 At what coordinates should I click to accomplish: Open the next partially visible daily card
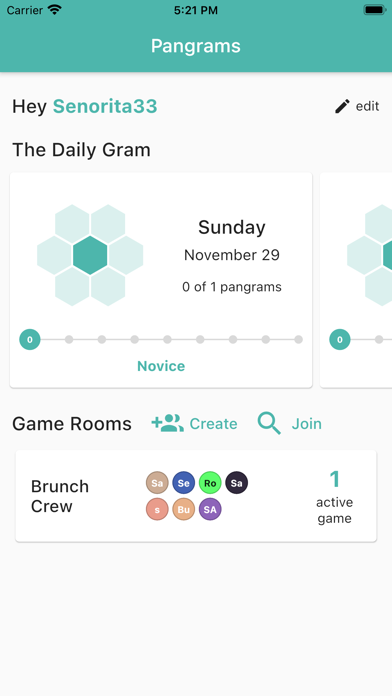[356, 280]
